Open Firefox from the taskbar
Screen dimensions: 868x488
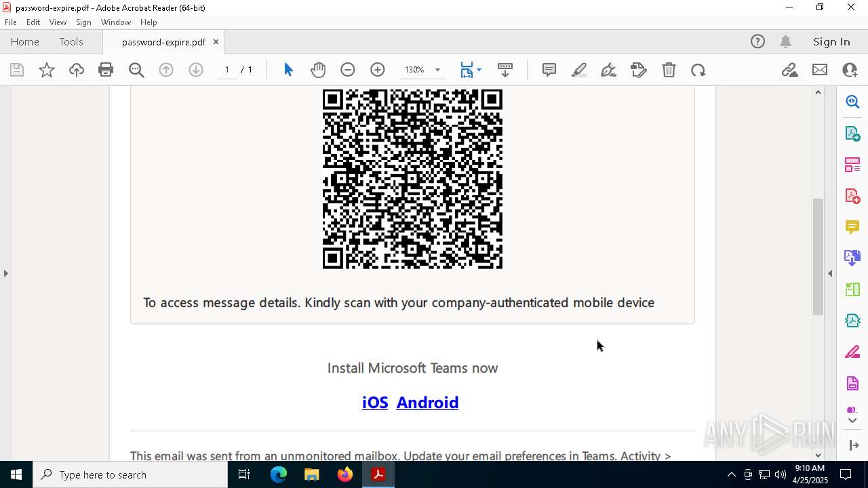[345, 474]
